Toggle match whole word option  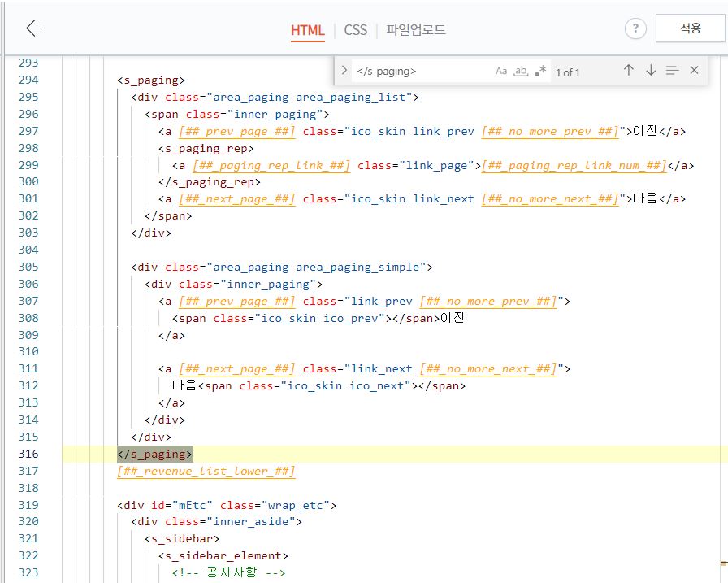[x=521, y=71]
